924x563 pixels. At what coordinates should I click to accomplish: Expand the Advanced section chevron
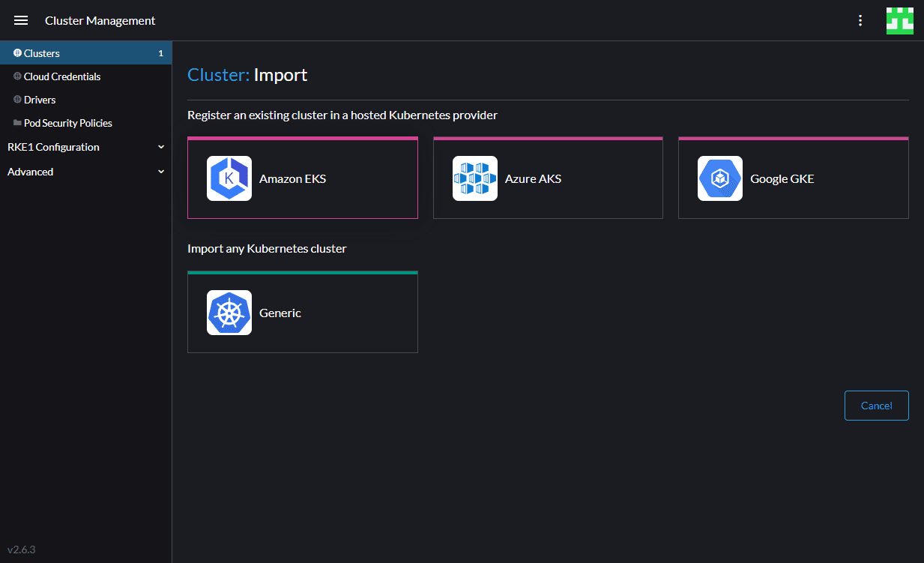point(161,172)
